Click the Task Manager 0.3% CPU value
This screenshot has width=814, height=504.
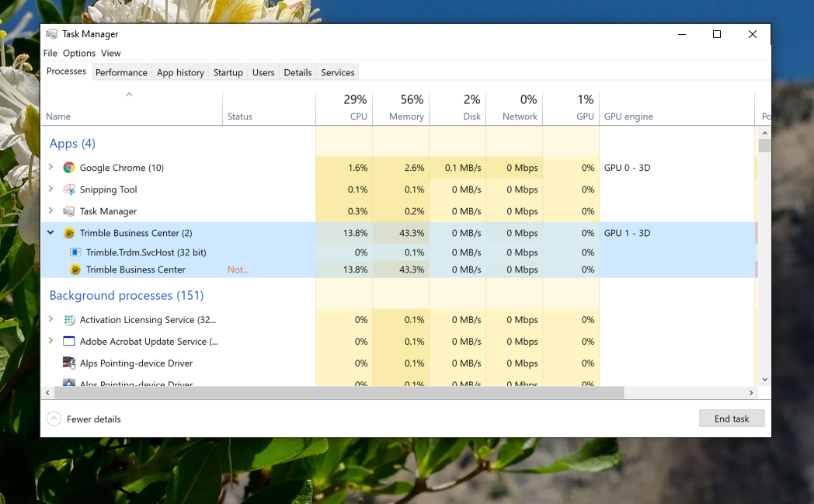coord(358,211)
